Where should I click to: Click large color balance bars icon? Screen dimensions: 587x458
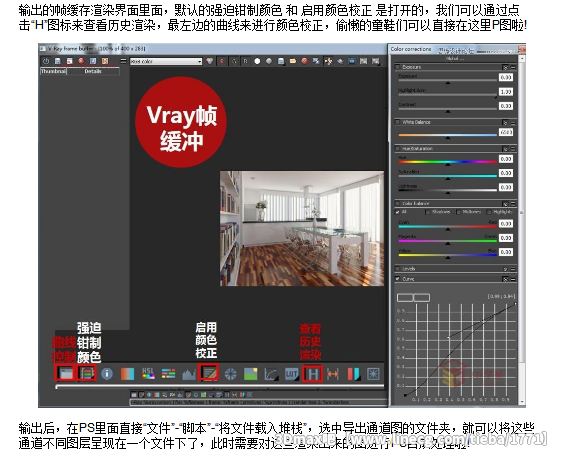click(x=168, y=373)
